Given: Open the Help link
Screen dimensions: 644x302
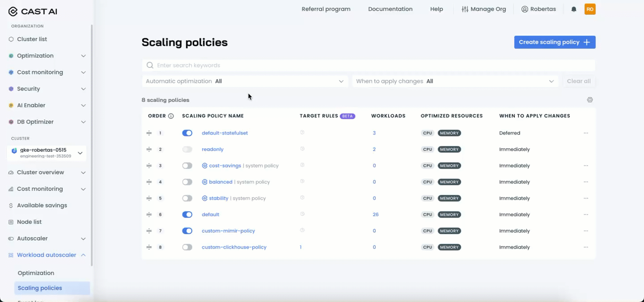Looking at the screenshot, I should [436, 9].
